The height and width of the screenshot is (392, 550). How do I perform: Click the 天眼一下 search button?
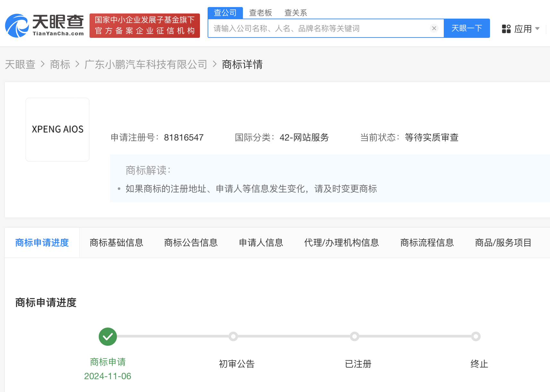pos(467,28)
